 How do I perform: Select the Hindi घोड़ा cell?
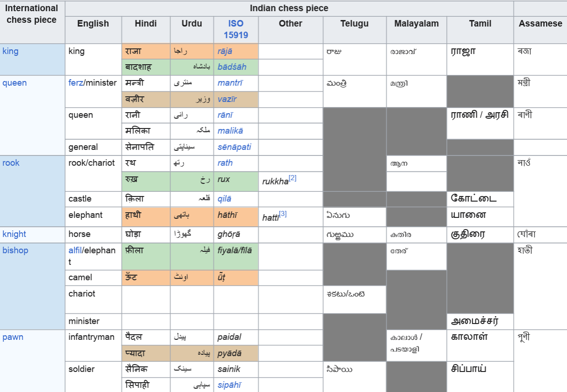[146, 235]
